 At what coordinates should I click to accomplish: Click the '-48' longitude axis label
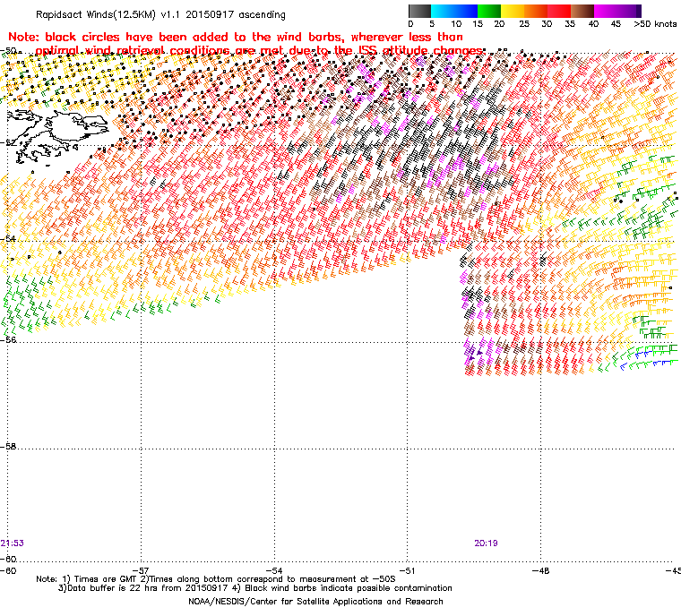[540, 570]
